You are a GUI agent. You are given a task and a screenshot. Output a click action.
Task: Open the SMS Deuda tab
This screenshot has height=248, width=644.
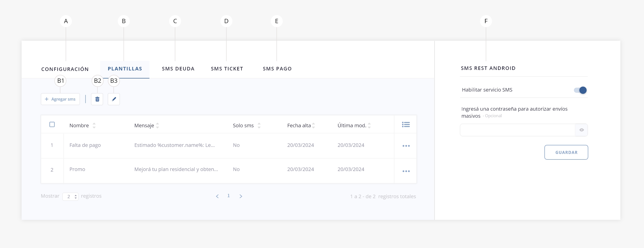coord(178,69)
